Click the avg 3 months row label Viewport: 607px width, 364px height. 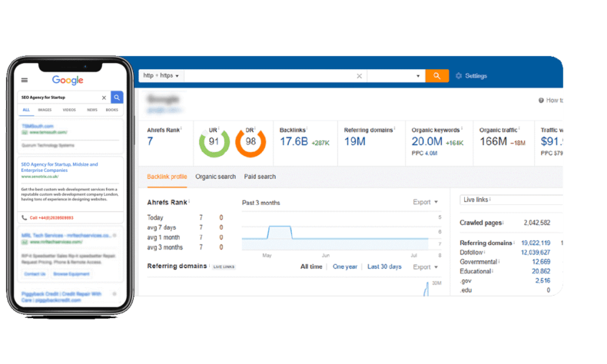pyautogui.click(x=165, y=247)
